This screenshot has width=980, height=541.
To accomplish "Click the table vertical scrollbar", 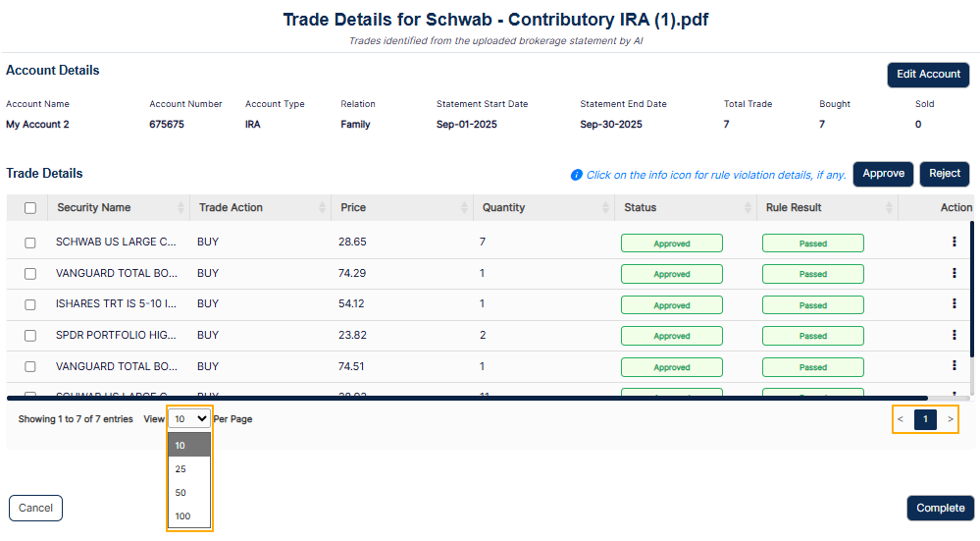I will (972, 289).
